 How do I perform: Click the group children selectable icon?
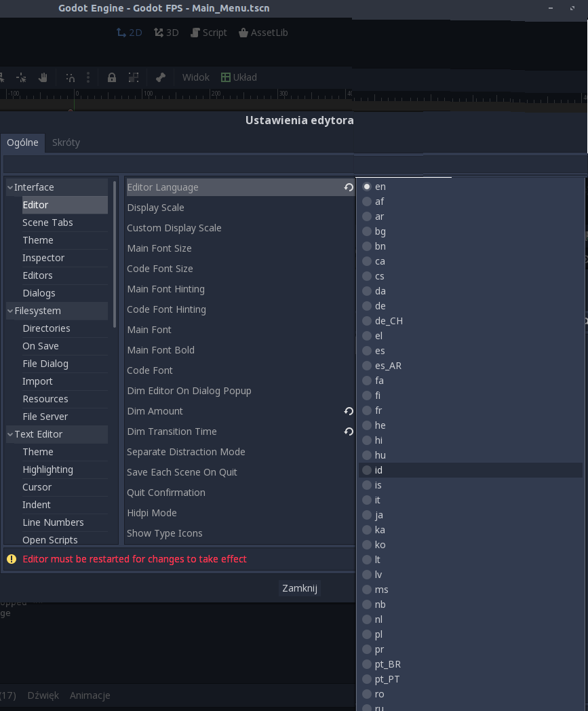[134, 77]
